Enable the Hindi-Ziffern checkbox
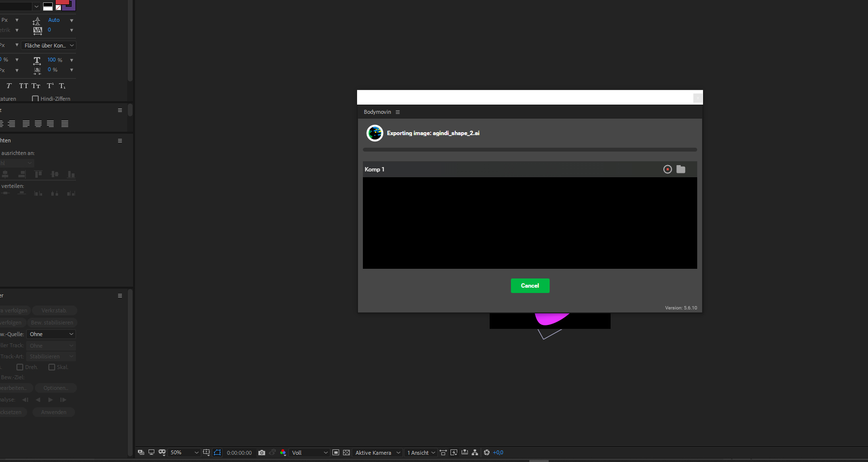 tap(35, 98)
